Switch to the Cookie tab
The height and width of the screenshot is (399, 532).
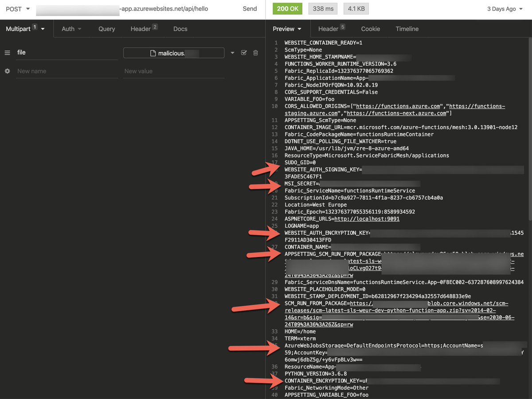pos(370,29)
